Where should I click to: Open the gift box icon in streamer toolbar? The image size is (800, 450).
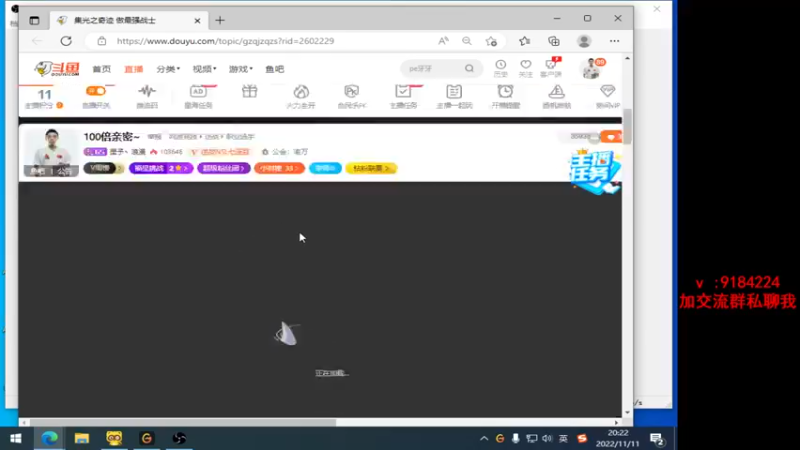[249, 92]
